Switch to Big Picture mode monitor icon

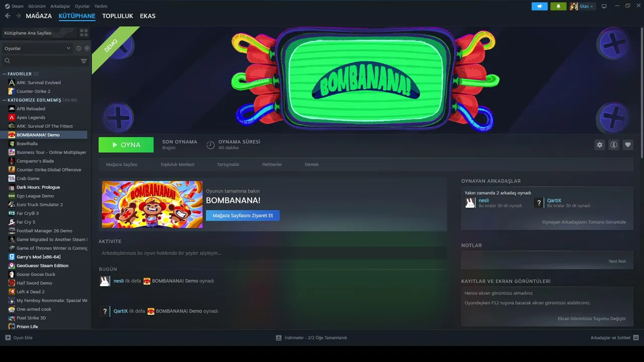pos(604,6)
